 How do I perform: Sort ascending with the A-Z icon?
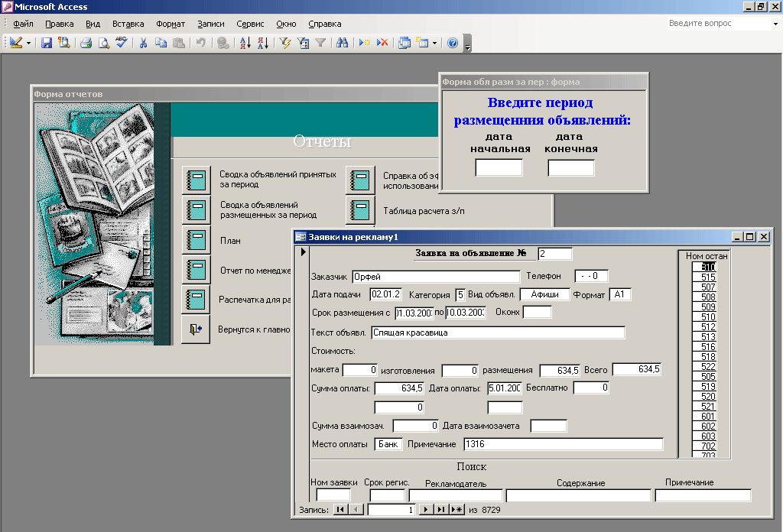[x=245, y=43]
